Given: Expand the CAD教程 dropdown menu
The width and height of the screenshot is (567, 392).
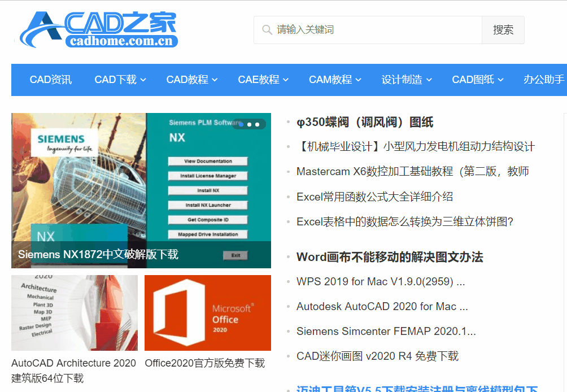Looking at the screenshot, I should click(x=190, y=80).
